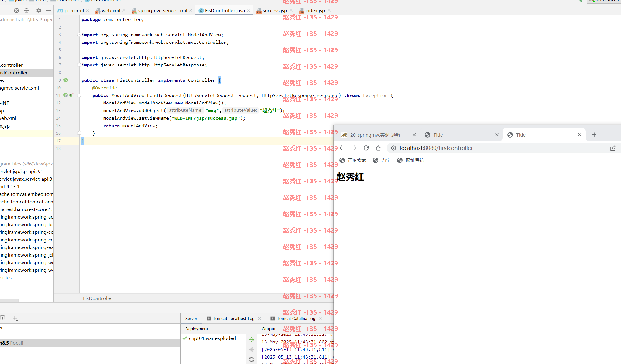This screenshot has width=621, height=364.
Task: Hide the project panel with minus icon
Action: (48, 10)
